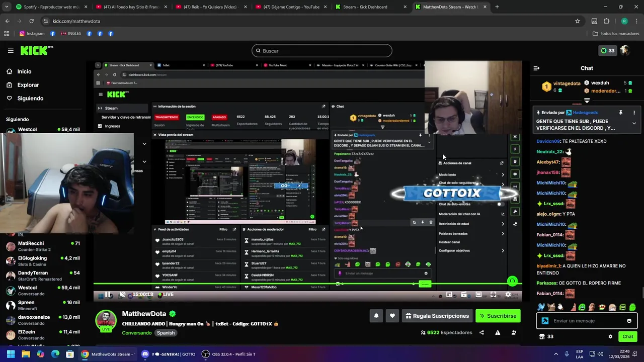Open Todos los marcadores folder
Screen dimensions: 644x362
[x=616, y=34]
